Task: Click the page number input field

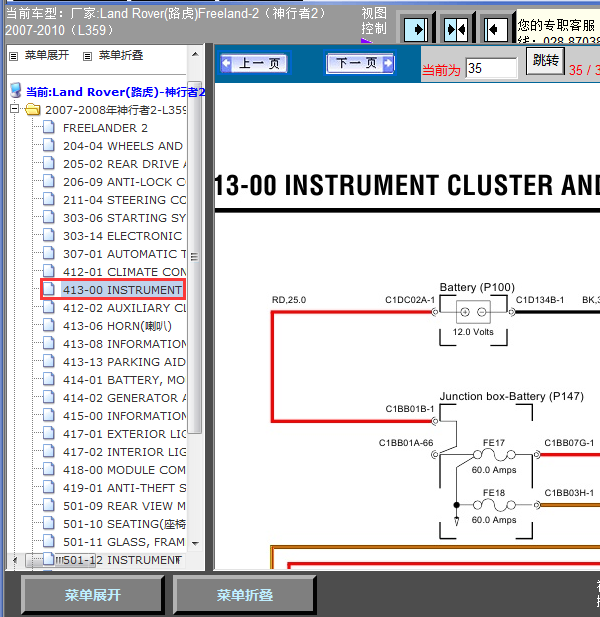Action: (491, 68)
